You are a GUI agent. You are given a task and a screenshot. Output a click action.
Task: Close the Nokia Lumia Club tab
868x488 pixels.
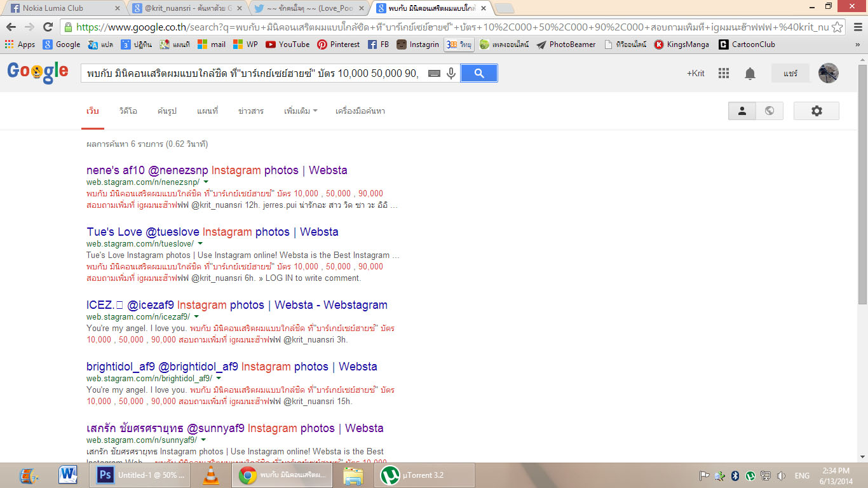[117, 8]
